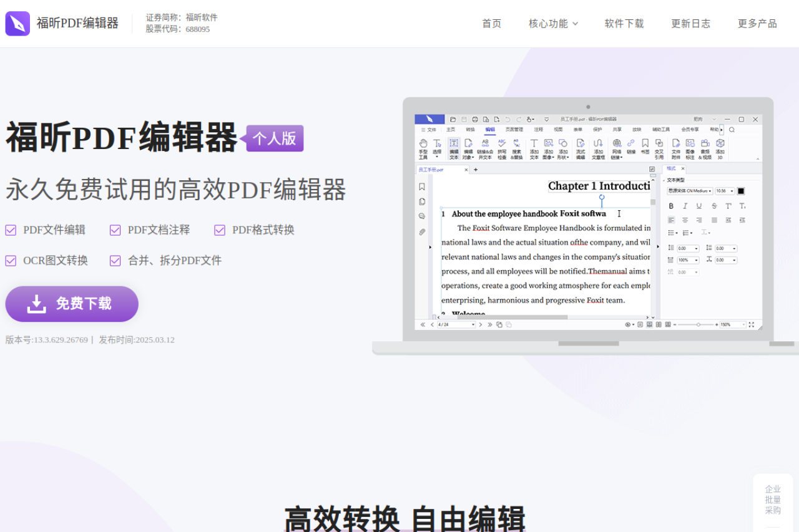The image size is (799, 532).
Task: Expand the 选择 tool dropdown arrow
Action: [437, 157]
